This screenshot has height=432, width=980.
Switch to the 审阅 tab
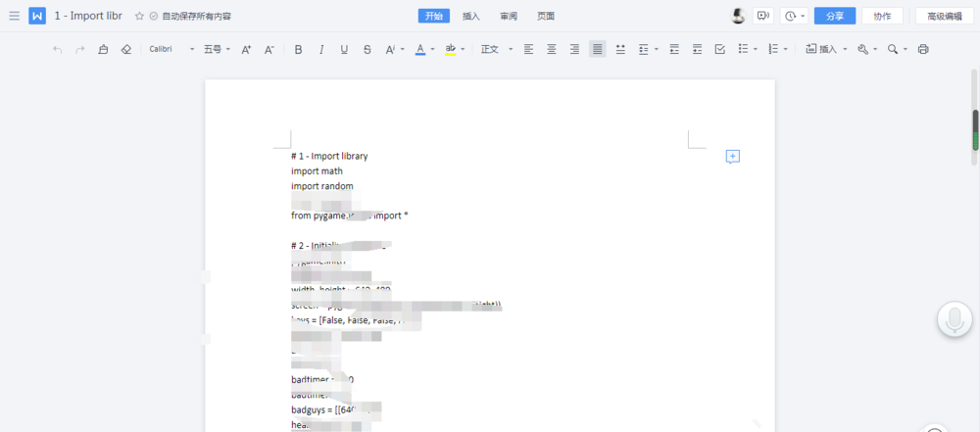509,17
